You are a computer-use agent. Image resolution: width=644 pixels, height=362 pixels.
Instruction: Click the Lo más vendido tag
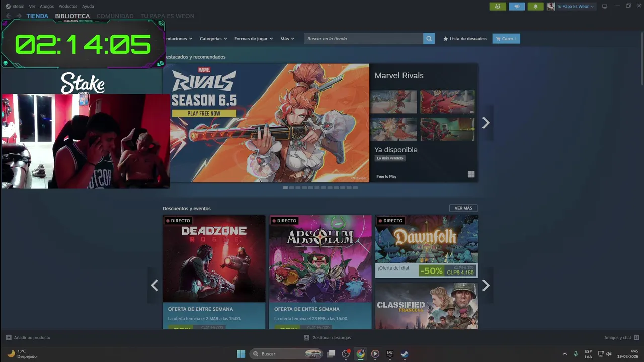[x=390, y=158]
